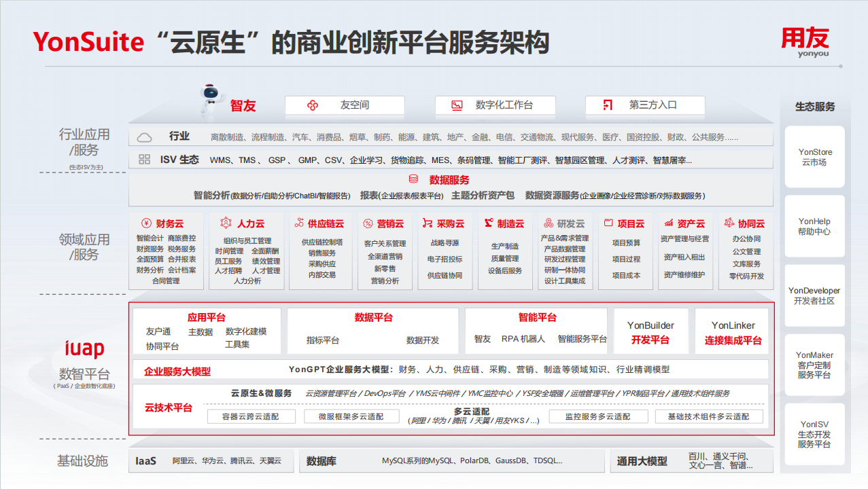Click the 第三方入口 red icon

click(608, 105)
